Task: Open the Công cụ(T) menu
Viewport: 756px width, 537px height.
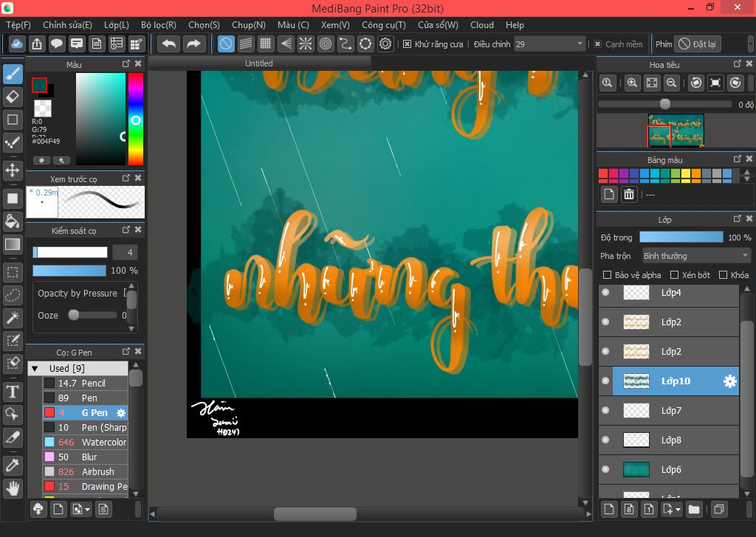Action: (384, 25)
